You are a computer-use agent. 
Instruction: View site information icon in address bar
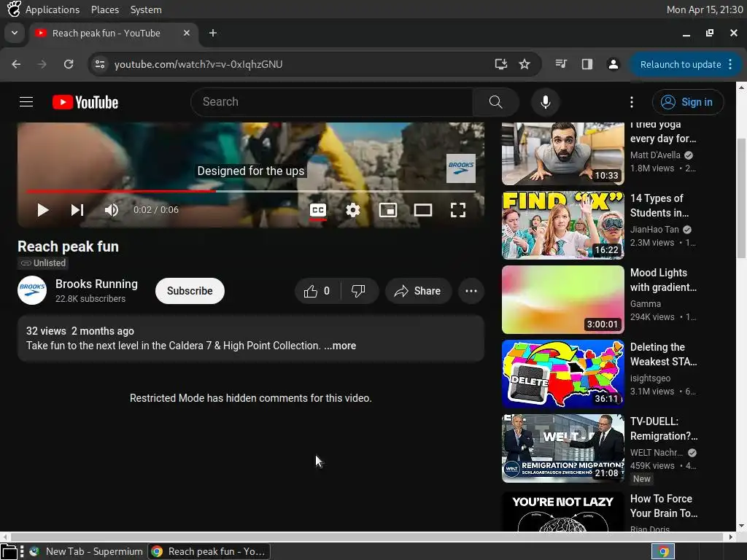[x=99, y=64]
